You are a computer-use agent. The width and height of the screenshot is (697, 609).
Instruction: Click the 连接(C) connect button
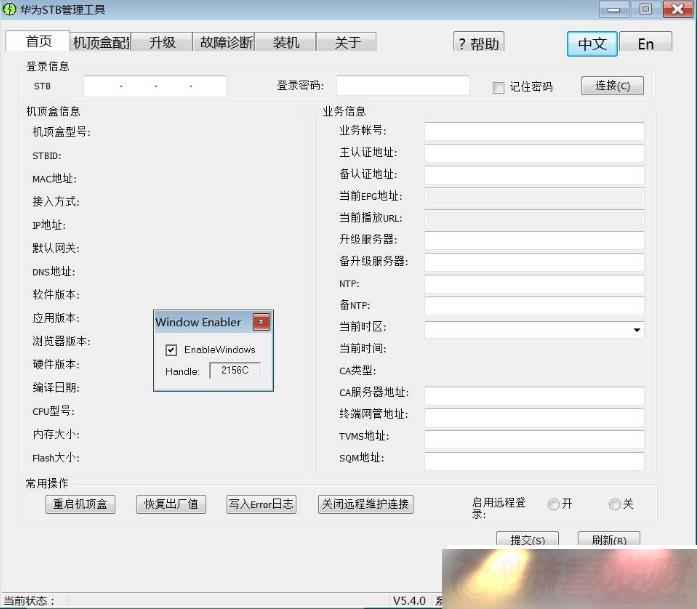coord(612,85)
